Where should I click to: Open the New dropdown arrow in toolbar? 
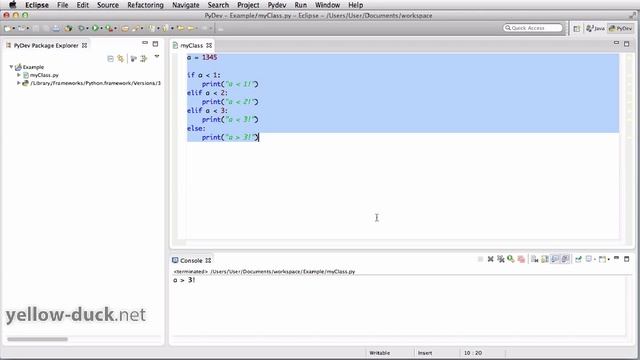(13, 29)
